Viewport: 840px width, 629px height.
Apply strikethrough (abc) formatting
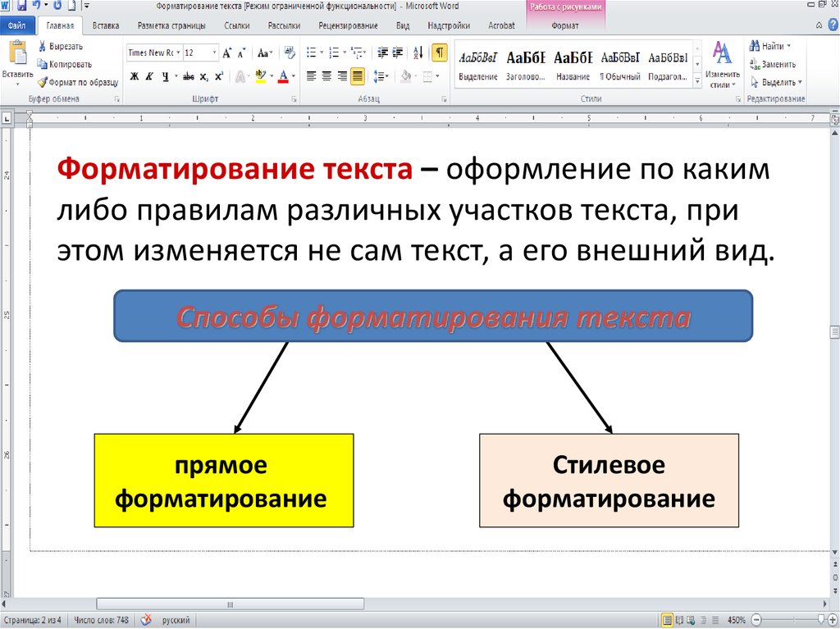click(x=188, y=76)
